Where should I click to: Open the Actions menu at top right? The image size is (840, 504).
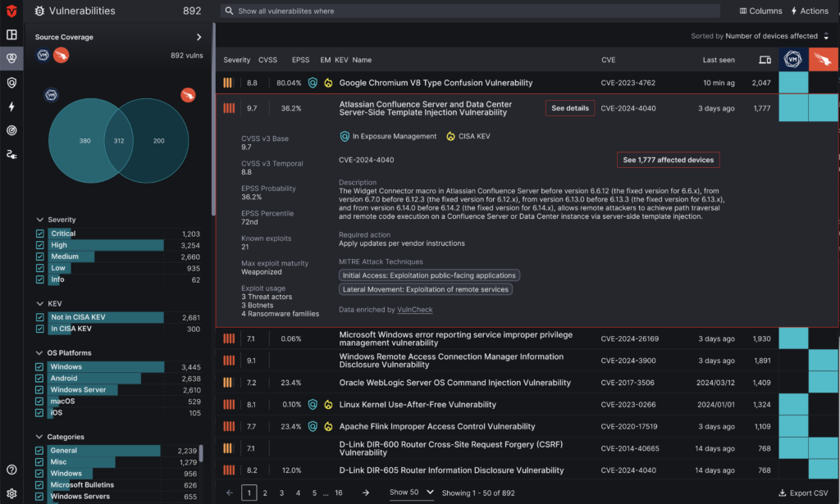coord(809,11)
